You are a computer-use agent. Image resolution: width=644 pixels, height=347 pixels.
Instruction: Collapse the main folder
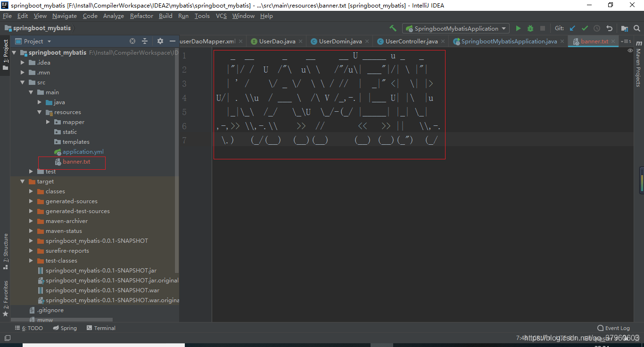[x=31, y=92]
